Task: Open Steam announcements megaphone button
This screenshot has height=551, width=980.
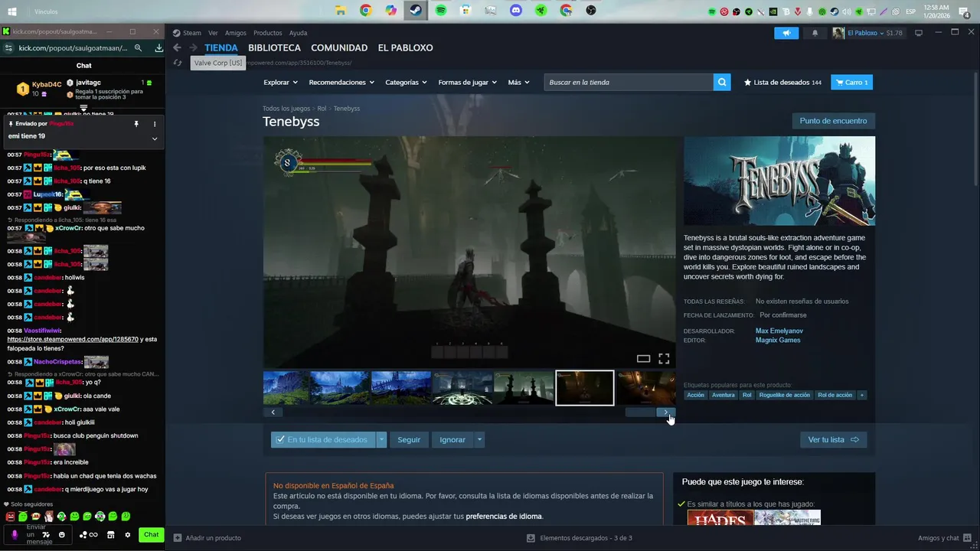Action: pyautogui.click(x=786, y=33)
